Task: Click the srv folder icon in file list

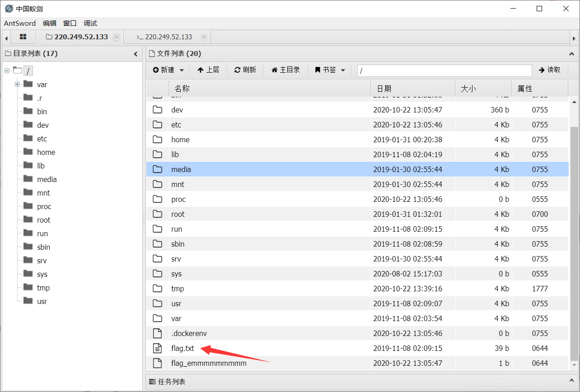Action: coord(157,259)
